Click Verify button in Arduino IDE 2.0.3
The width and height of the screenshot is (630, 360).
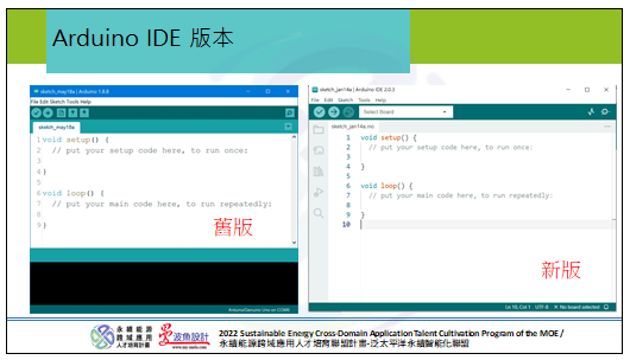[x=319, y=112]
